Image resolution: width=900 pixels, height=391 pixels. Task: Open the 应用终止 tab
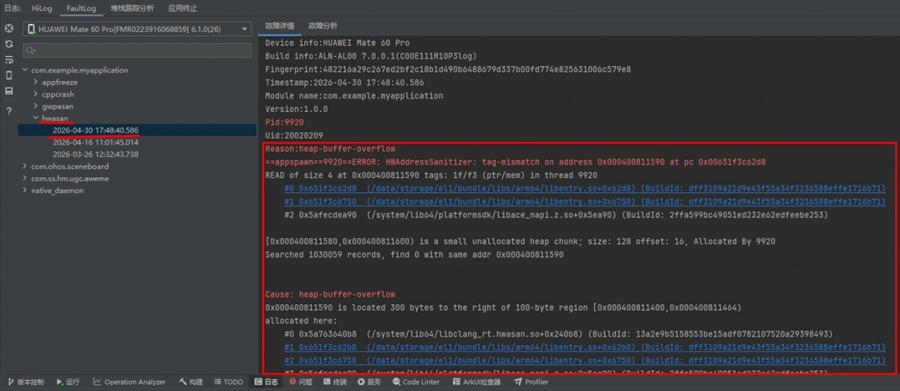(x=183, y=8)
